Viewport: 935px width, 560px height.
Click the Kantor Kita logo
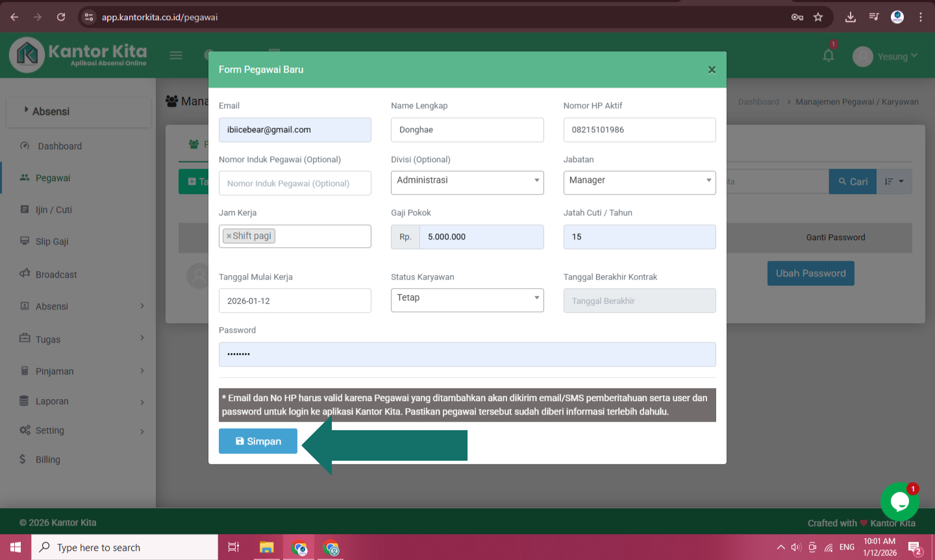[78, 55]
